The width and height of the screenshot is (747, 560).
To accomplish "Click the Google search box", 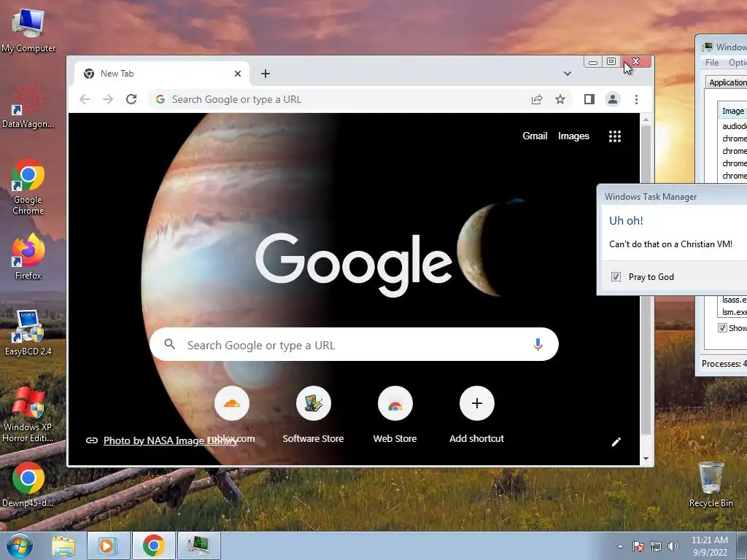I will click(354, 344).
